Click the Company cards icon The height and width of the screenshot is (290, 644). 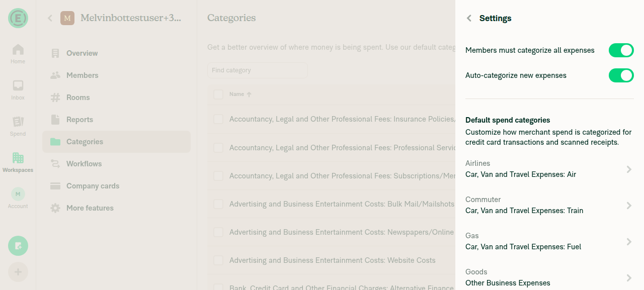pyautogui.click(x=55, y=186)
